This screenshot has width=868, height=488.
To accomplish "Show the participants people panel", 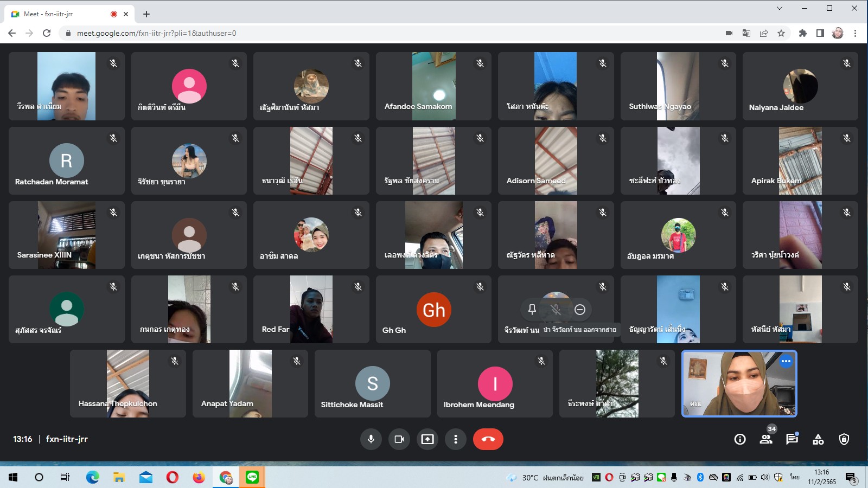I will pyautogui.click(x=766, y=439).
